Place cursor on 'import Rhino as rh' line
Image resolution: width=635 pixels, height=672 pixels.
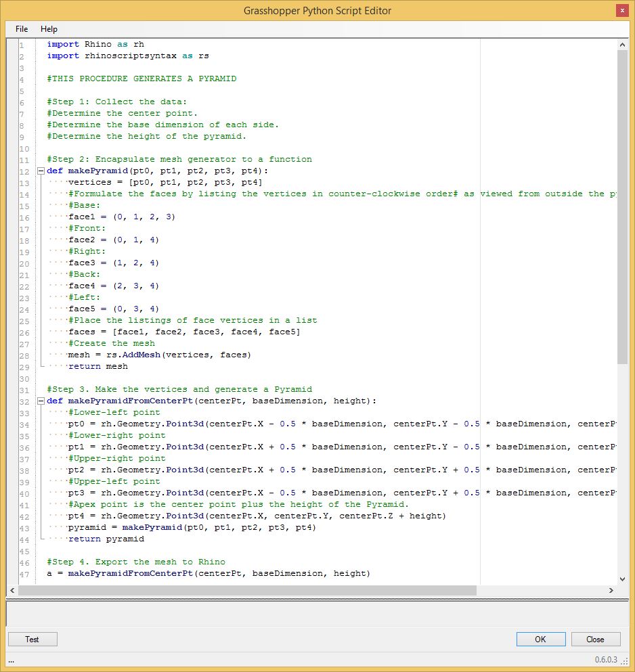coord(95,44)
